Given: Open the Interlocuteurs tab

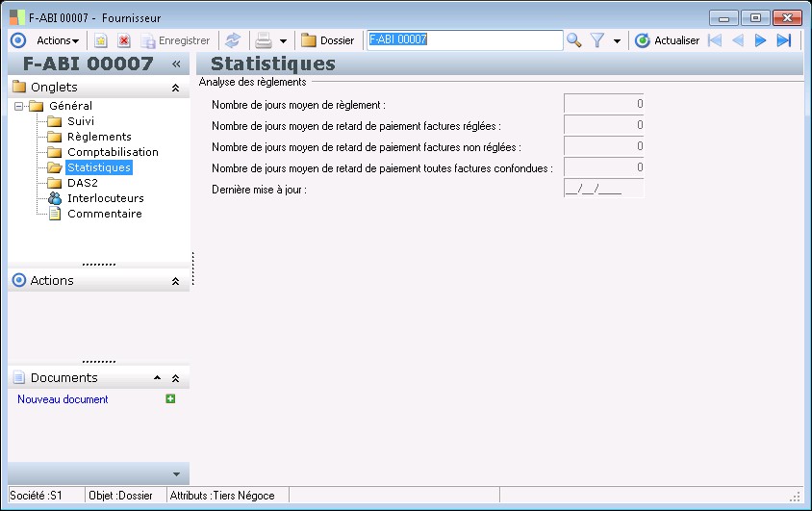Looking at the screenshot, I should point(106,198).
